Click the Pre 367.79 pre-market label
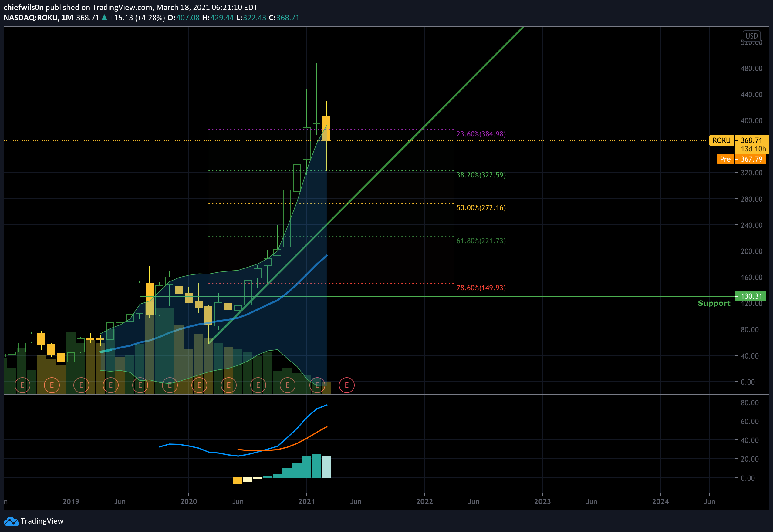Screen dimensions: 773x532 [742, 159]
